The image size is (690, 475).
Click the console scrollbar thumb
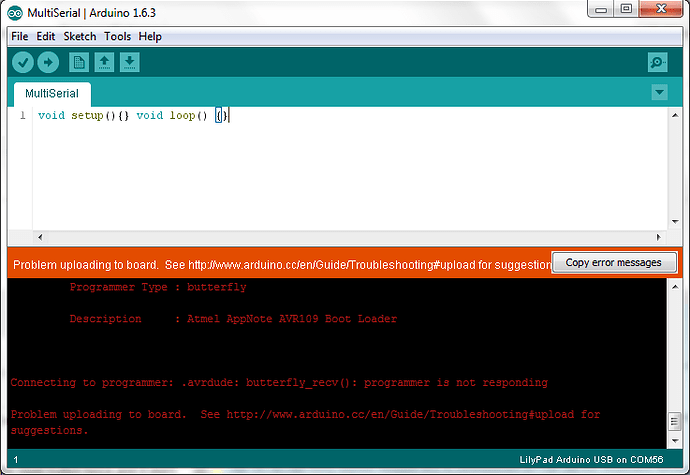pos(675,422)
